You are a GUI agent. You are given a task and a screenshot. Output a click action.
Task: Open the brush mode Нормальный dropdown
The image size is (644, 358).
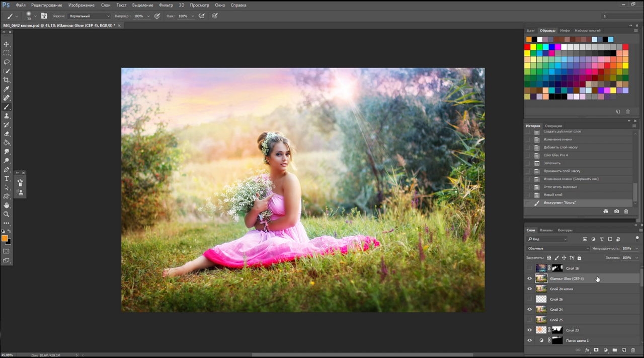click(89, 16)
